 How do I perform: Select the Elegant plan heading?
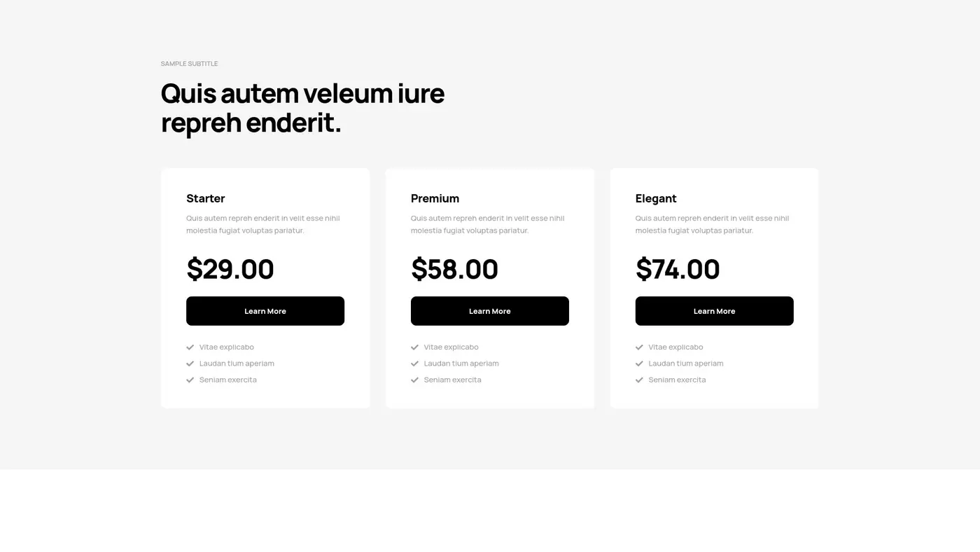[655, 198]
